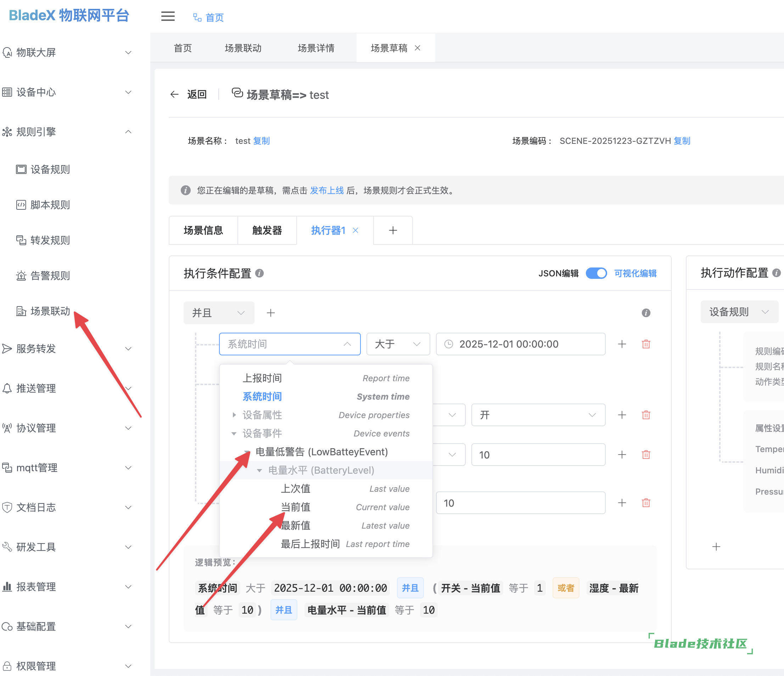This screenshot has height=676, width=784.
Task: Open the 大于 comparison dropdown
Action: point(398,344)
